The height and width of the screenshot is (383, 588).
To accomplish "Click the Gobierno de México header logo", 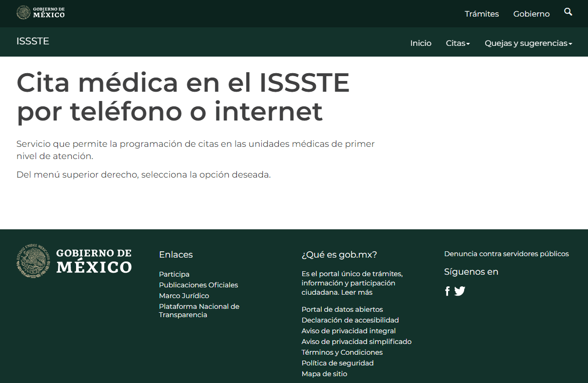I will coord(40,13).
